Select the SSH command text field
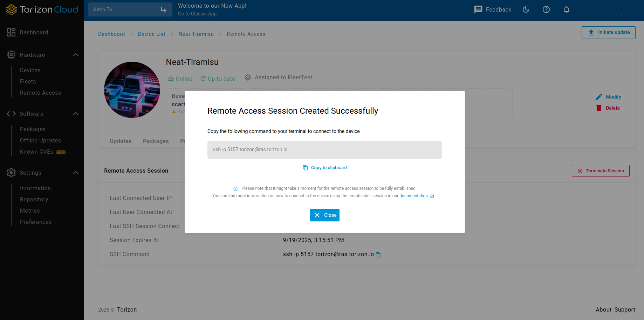Image resolution: width=644 pixels, height=320 pixels. tap(325, 150)
